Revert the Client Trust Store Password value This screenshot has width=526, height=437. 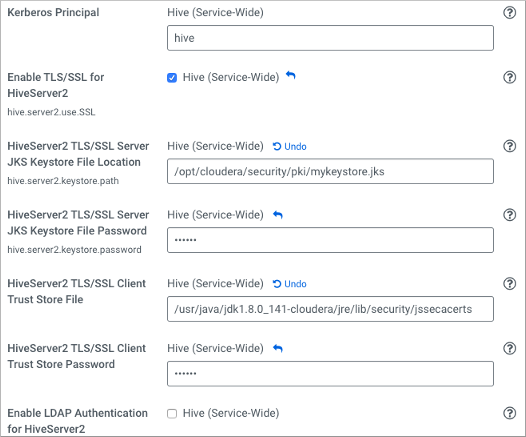click(278, 348)
